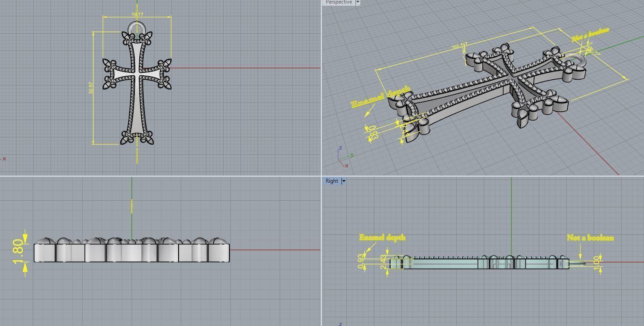644x326 pixels.
Task: Select the Right viewport title label
Action: pos(331,181)
